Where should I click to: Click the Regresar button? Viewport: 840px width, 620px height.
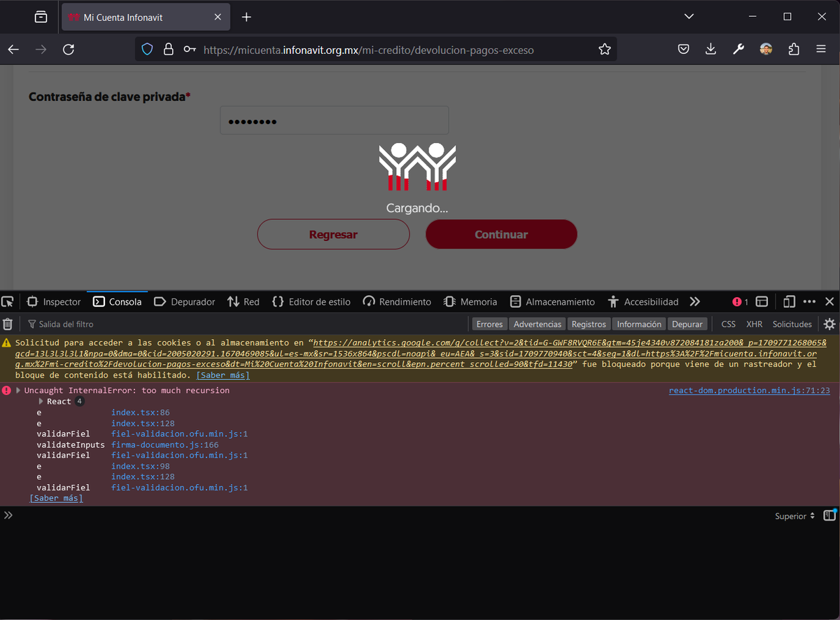tap(333, 235)
